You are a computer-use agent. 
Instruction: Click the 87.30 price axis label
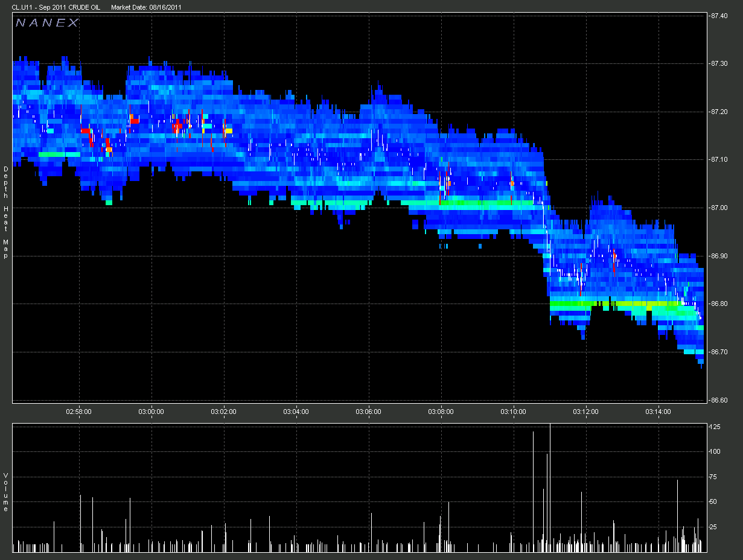coord(719,63)
